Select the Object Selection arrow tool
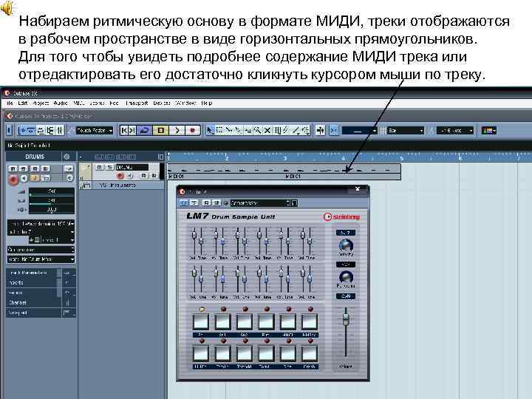Viewport: 532px width, 399px height. (x=211, y=130)
